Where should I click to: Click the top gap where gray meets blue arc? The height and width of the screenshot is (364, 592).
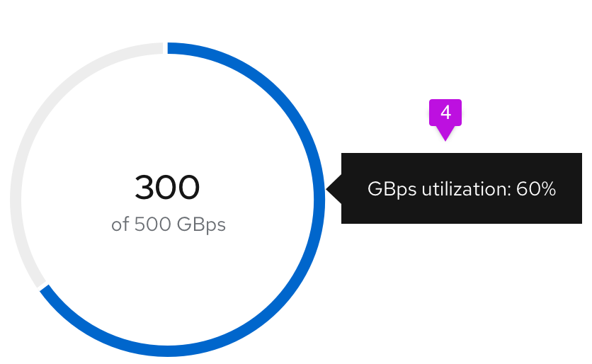pyautogui.click(x=165, y=48)
